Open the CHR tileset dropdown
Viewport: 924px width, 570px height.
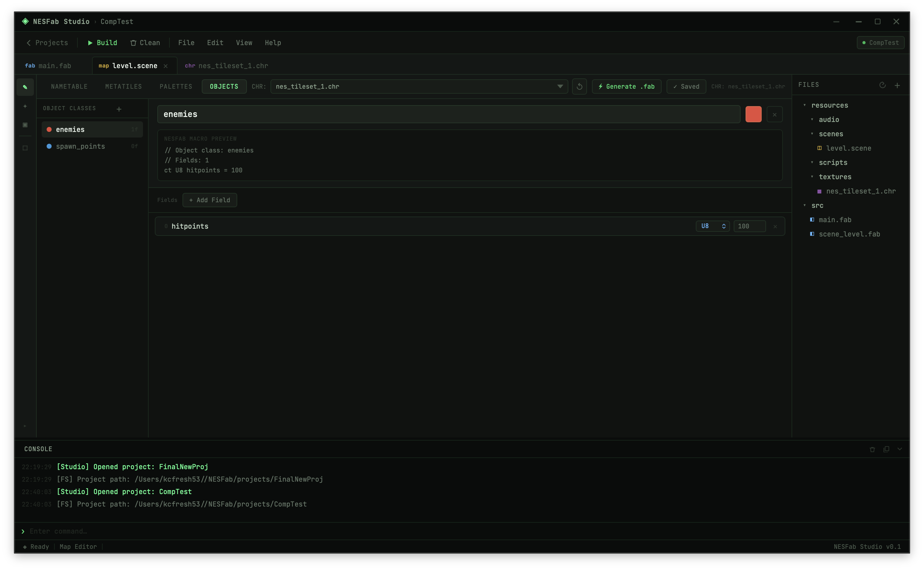[560, 87]
